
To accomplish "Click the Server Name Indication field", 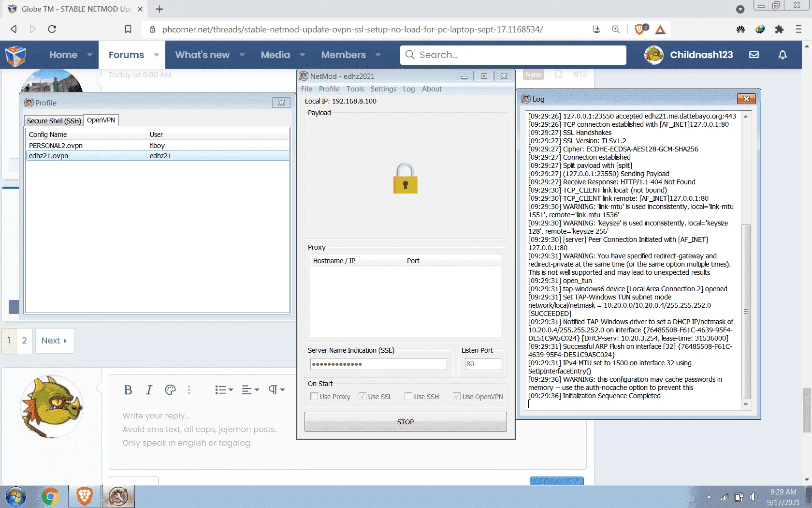I will 378,364.
